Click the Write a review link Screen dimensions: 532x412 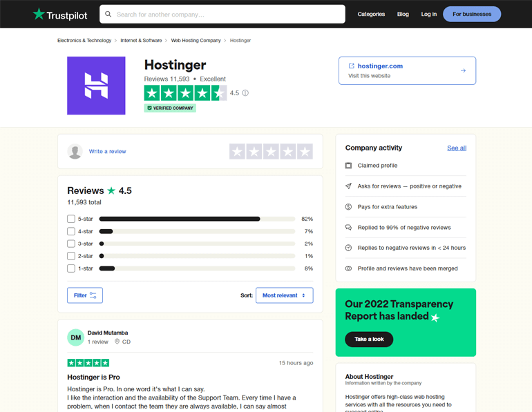pos(108,151)
